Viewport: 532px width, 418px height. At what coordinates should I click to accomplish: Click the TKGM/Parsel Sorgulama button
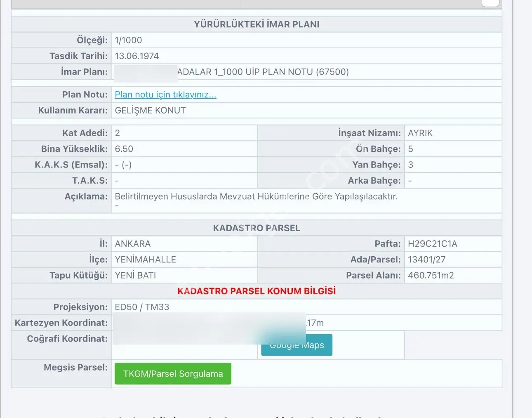tap(173, 373)
